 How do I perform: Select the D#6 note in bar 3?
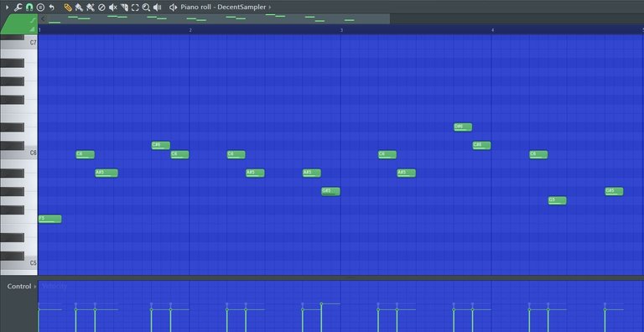coord(463,127)
